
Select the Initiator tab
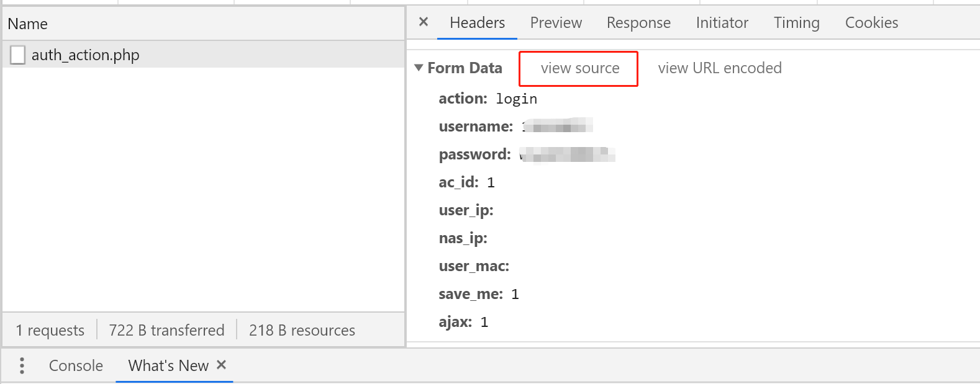click(722, 23)
